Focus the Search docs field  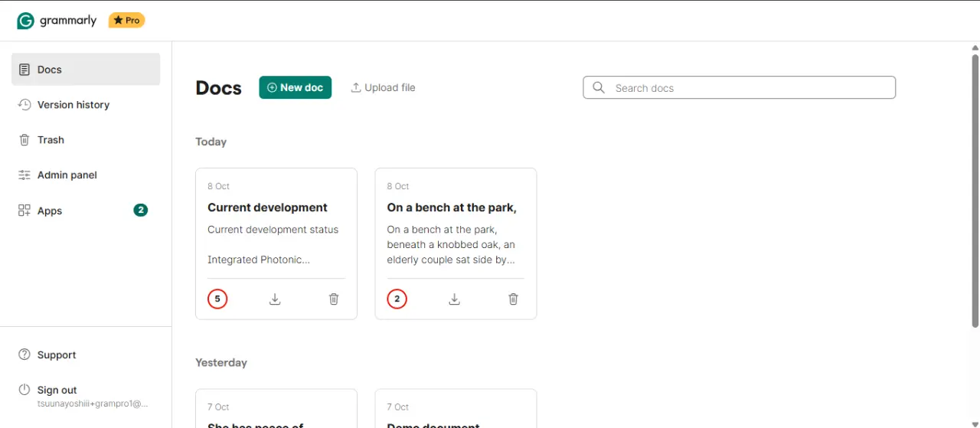pos(740,87)
